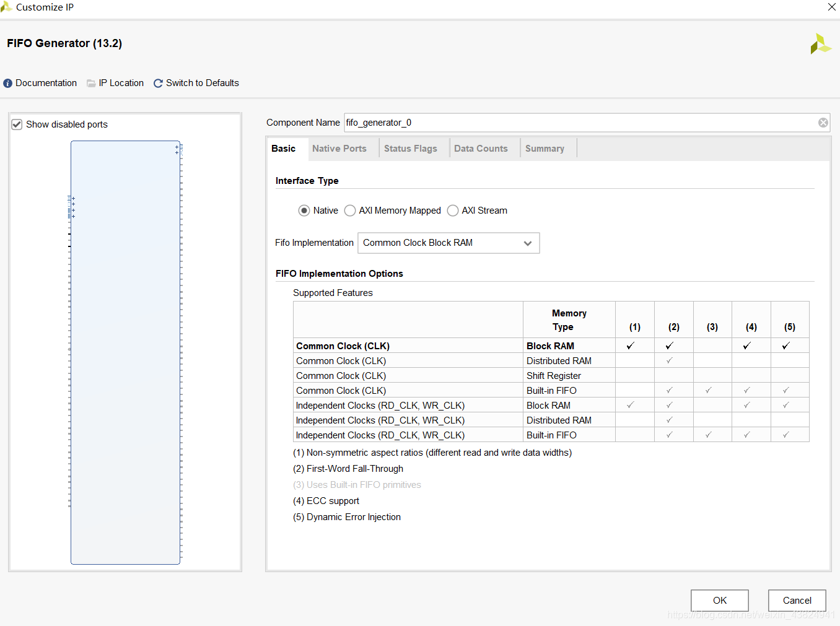This screenshot has height=626, width=840.
Task: Toggle the Show disabled ports checkbox
Action: click(x=17, y=124)
